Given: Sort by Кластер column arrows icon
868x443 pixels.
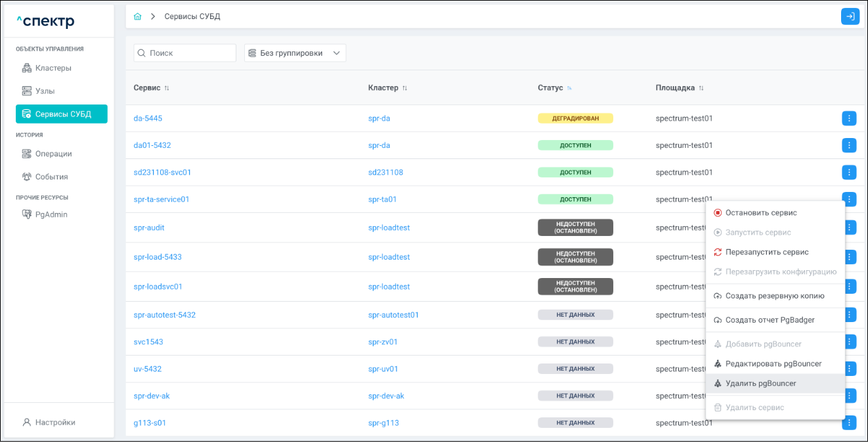Looking at the screenshot, I should click(x=404, y=88).
